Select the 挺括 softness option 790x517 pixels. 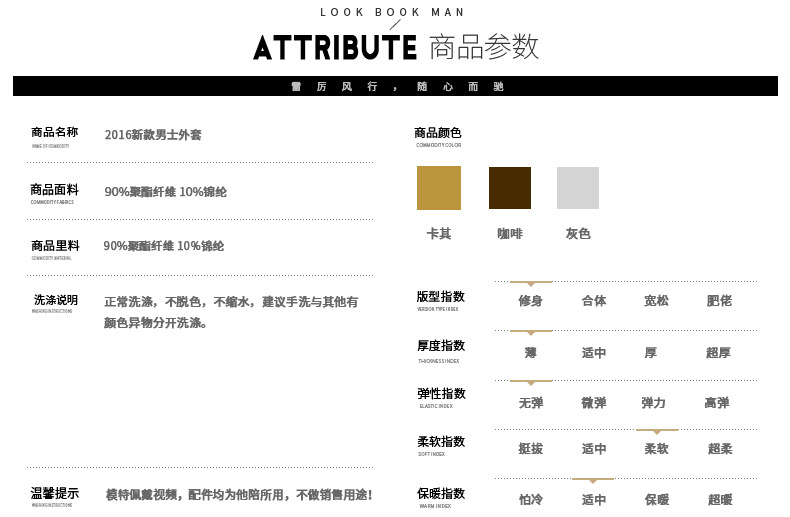[530, 449]
